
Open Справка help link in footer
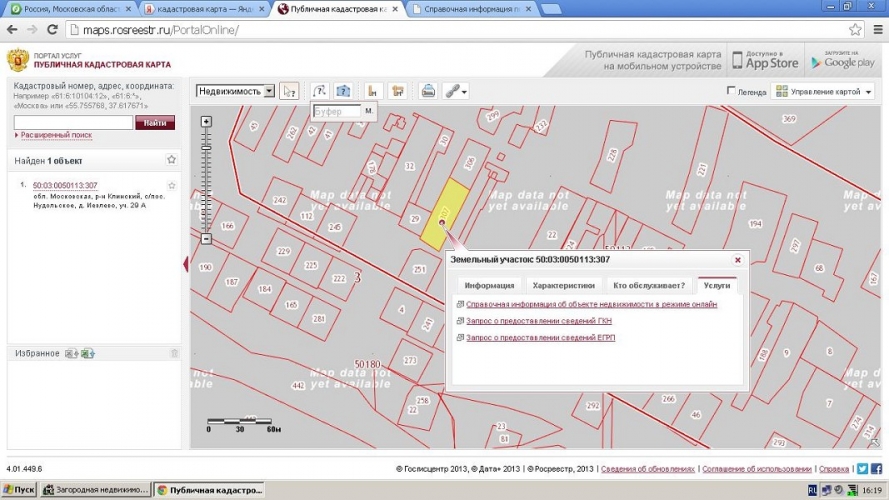(x=834, y=469)
